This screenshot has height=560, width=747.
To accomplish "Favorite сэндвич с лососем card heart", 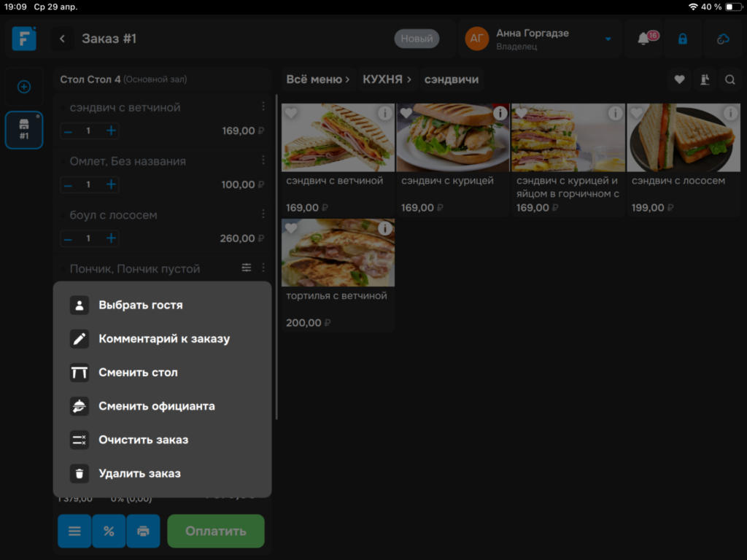I will (x=636, y=113).
